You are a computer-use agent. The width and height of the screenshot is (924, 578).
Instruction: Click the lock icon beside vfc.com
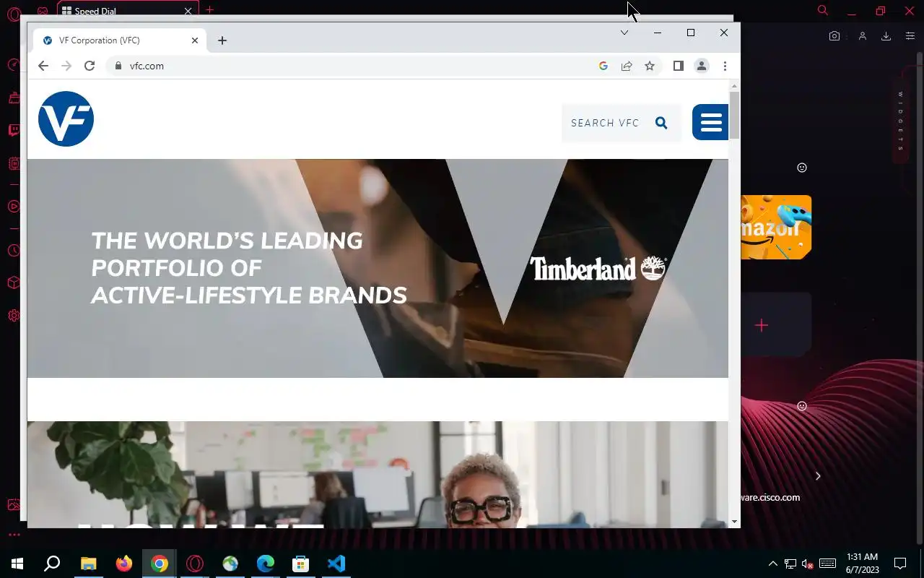click(118, 66)
